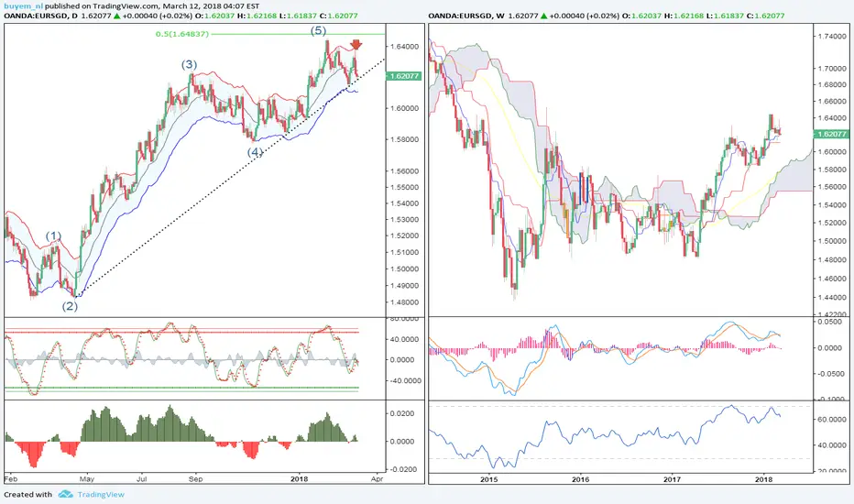Click the -40.0000 oscillator scale value

[x=405, y=381]
